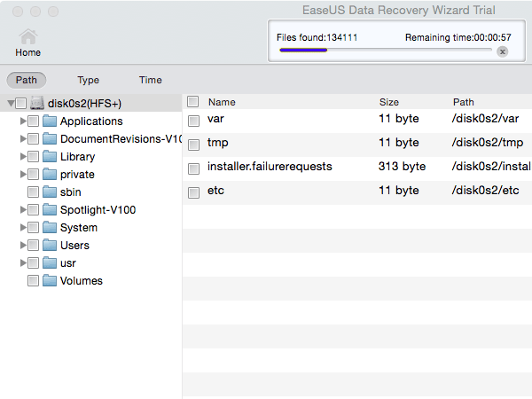Check the etc file checkbox

point(193,192)
